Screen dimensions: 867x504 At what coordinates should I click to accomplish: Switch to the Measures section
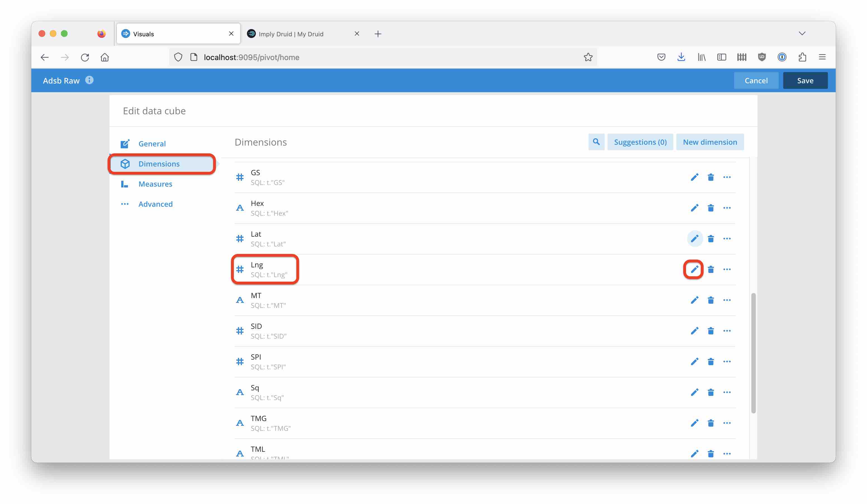(x=155, y=184)
